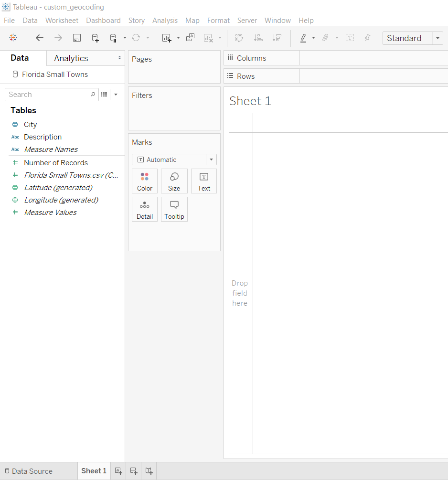Open the dropdown arrow next to Pause Auto Updates

pos(125,38)
